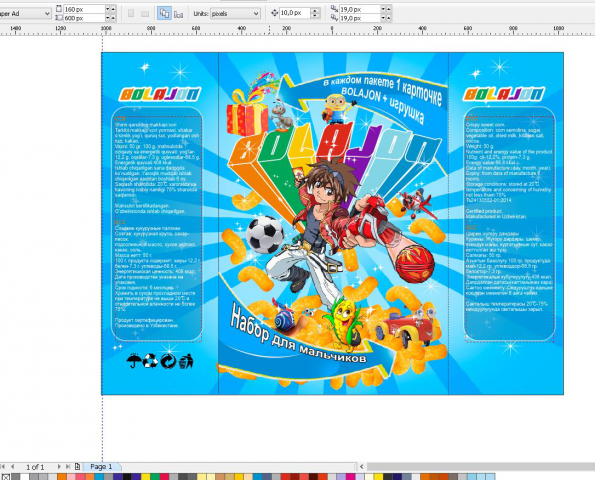The image size is (595, 480).
Task: Select the BOLAJON logo on right panel
Action: [504, 94]
